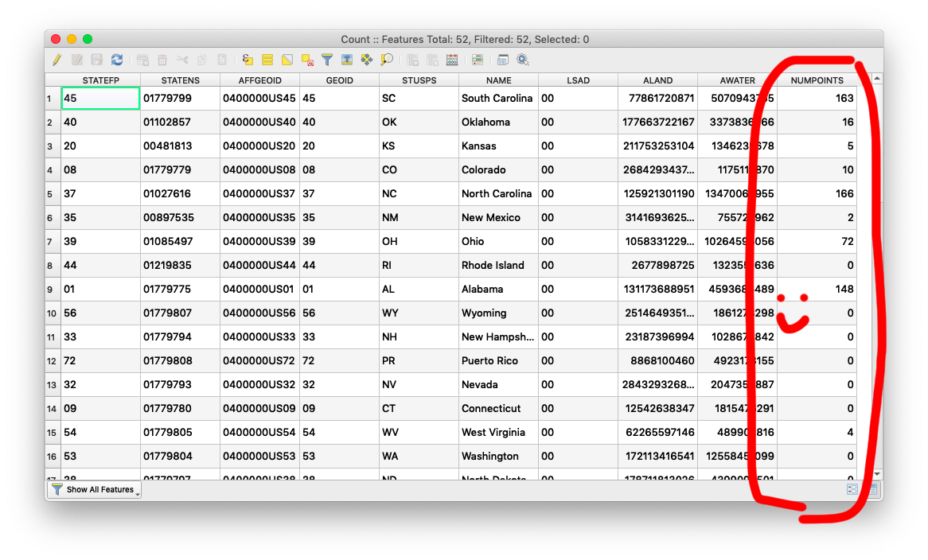Toggle editing mode with the pencil icon
928x560 pixels.
point(57,60)
